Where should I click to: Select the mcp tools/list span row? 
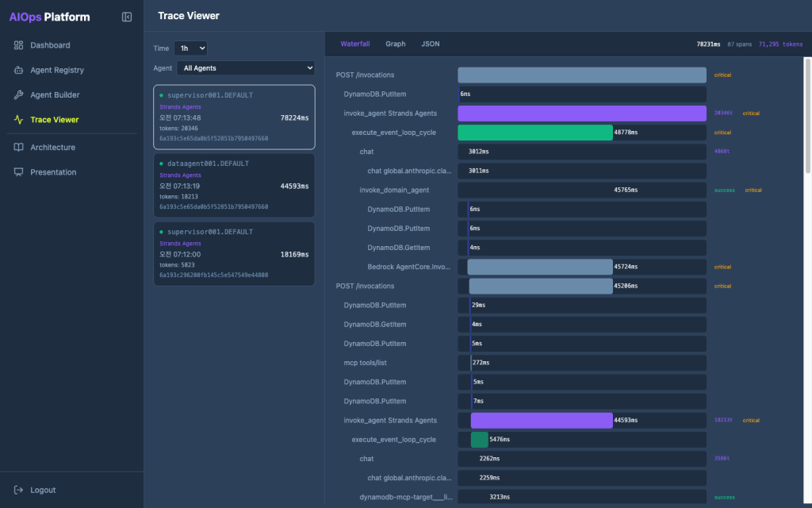tap(521, 363)
